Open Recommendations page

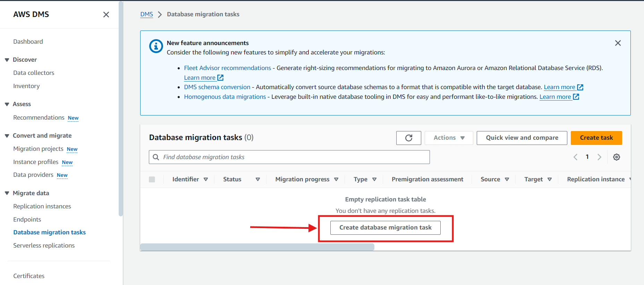39,118
